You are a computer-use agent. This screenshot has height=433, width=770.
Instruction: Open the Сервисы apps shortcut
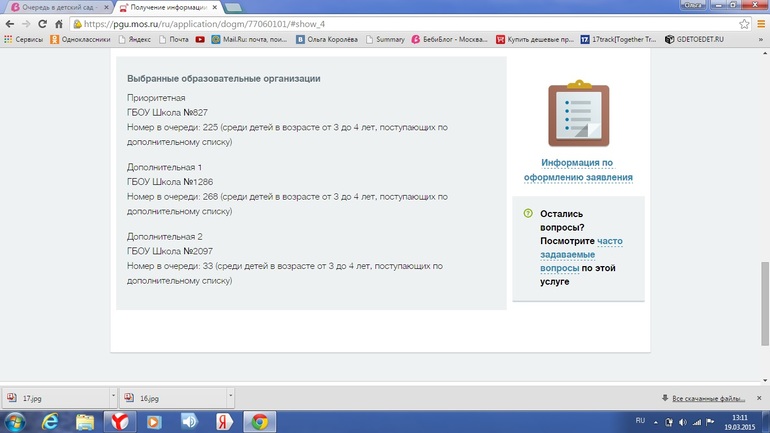pyautogui.click(x=23, y=40)
